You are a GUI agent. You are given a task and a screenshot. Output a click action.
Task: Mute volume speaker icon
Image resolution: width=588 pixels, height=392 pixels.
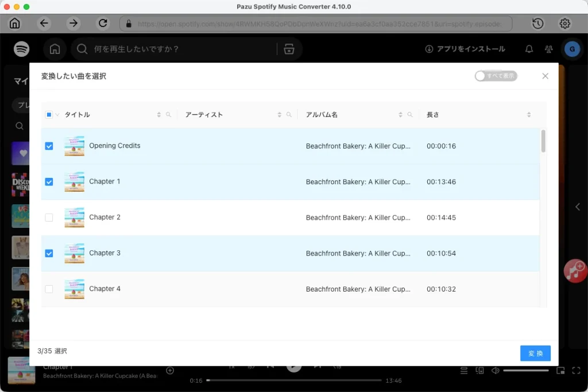pyautogui.click(x=496, y=371)
